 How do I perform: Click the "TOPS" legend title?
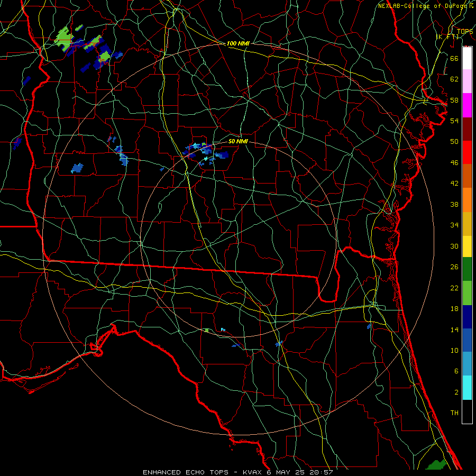(x=465, y=32)
